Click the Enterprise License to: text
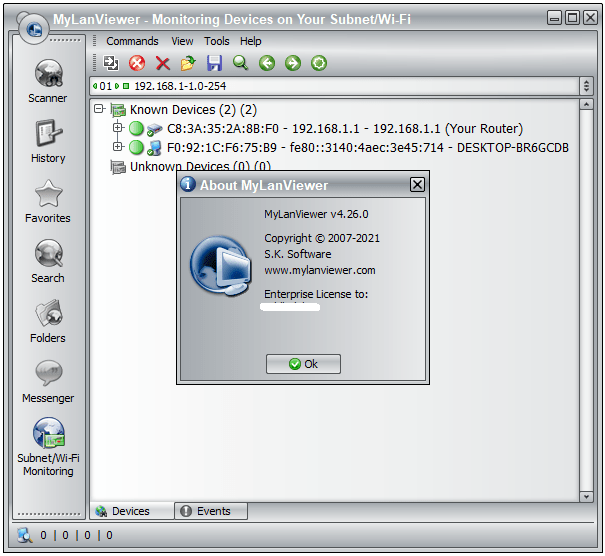The width and height of the screenshot is (605, 556). click(316, 294)
